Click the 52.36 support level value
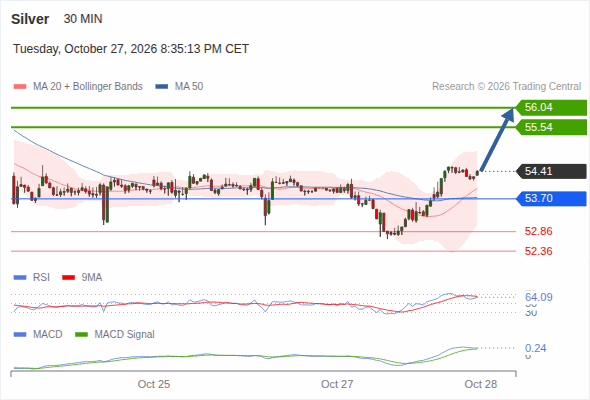This screenshot has height=400, width=590. (539, 251)
